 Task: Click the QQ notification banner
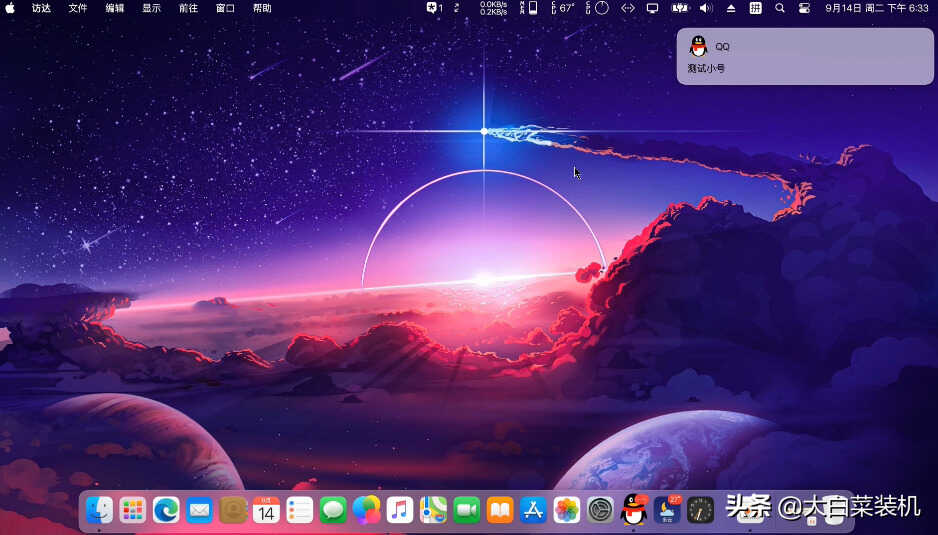pyautogui.click(x=805, y=56)
